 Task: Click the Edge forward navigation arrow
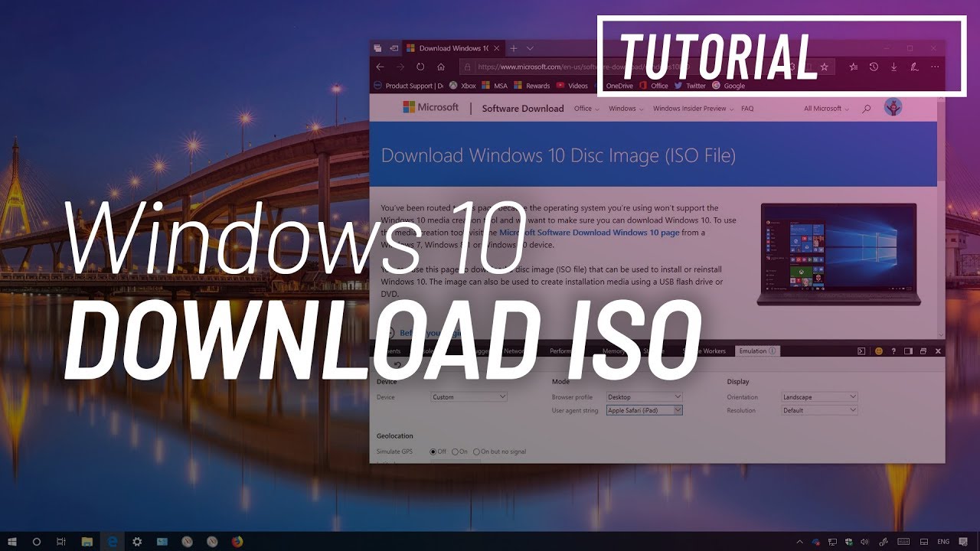[400, 67]
